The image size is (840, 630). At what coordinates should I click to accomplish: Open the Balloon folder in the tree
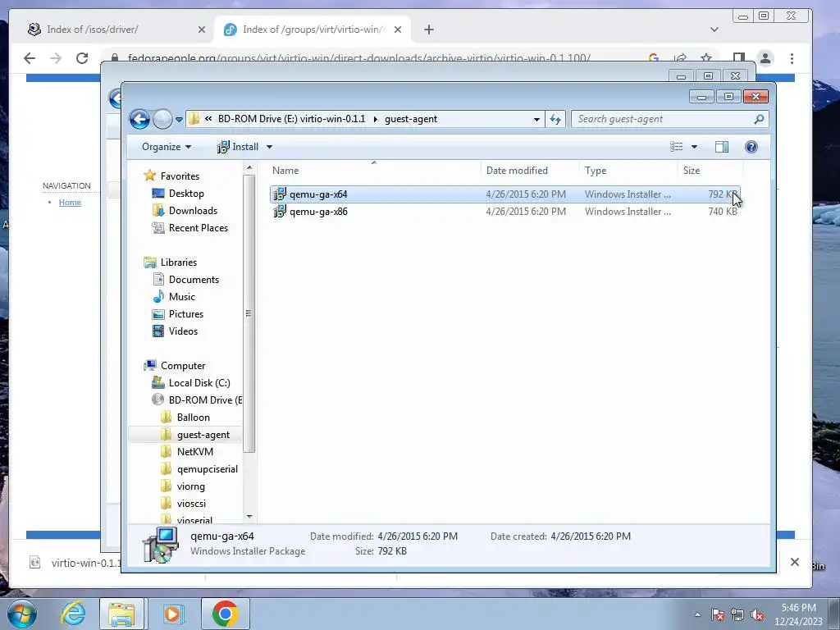click(x=193, y=418)
